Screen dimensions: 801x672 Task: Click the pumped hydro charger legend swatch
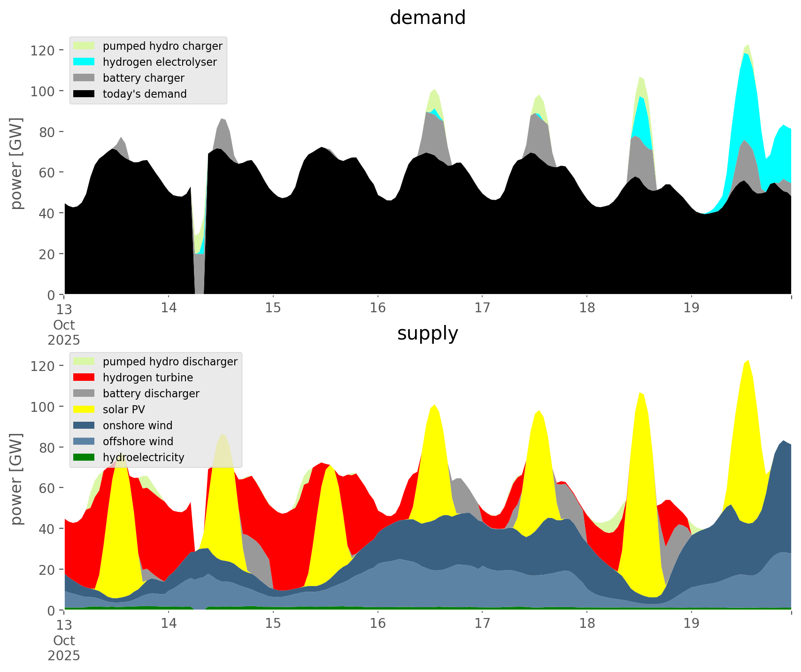(x=85, y=46)
